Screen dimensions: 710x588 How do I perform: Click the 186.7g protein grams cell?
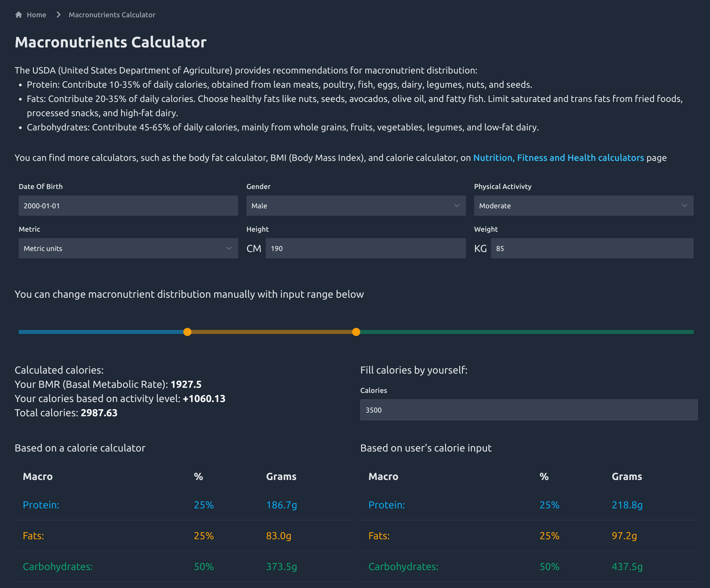pyautogui.click(x=282, y=505)
